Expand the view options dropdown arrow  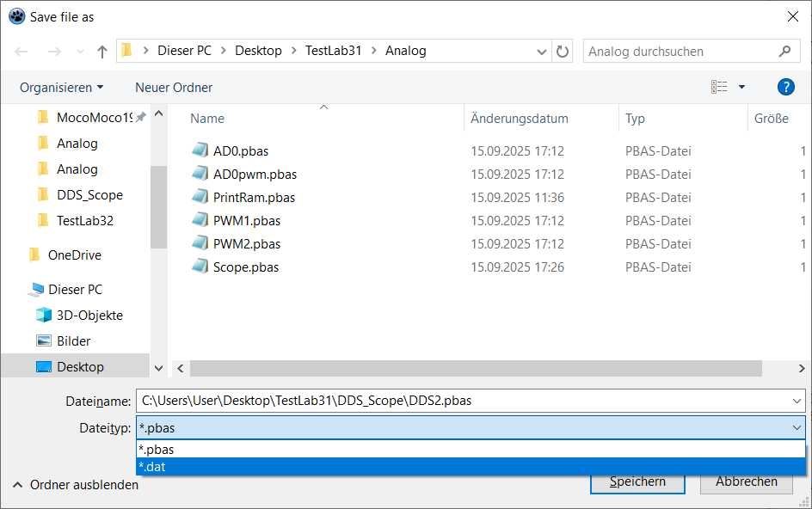(741, 87)
